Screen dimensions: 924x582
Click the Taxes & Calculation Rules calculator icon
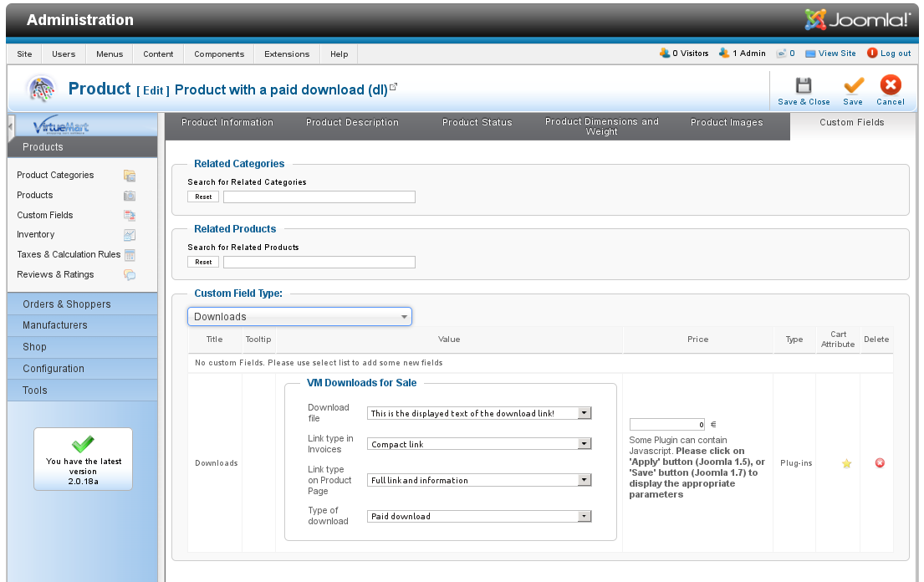[130, 255]
